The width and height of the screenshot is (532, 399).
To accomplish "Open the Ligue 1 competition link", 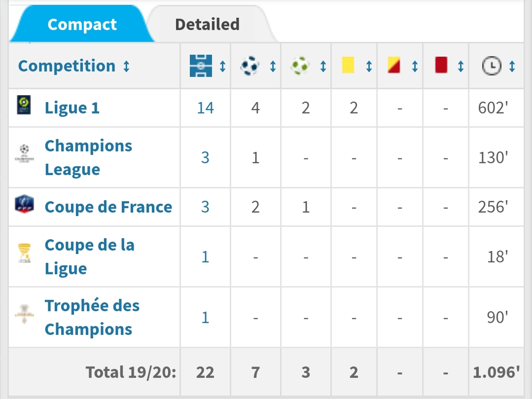I will (72, 108).
